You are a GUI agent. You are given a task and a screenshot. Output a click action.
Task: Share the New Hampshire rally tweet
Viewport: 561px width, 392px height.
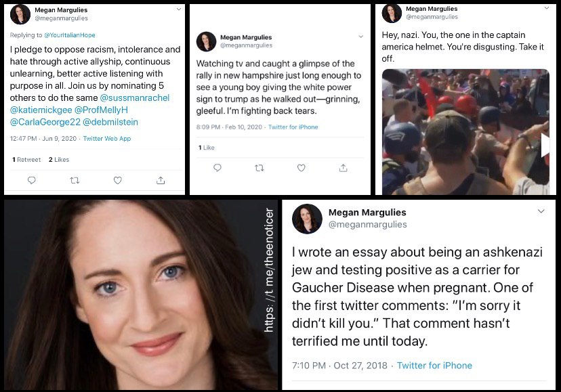[343, 168]
